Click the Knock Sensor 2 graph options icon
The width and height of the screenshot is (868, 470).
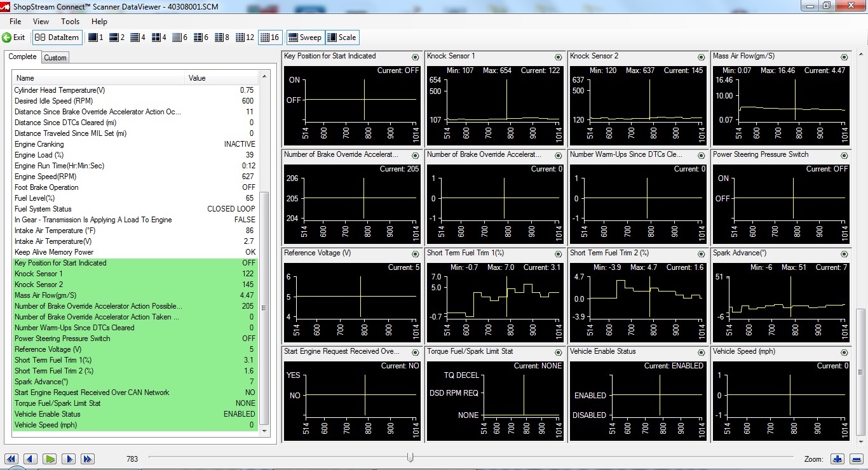702,57
